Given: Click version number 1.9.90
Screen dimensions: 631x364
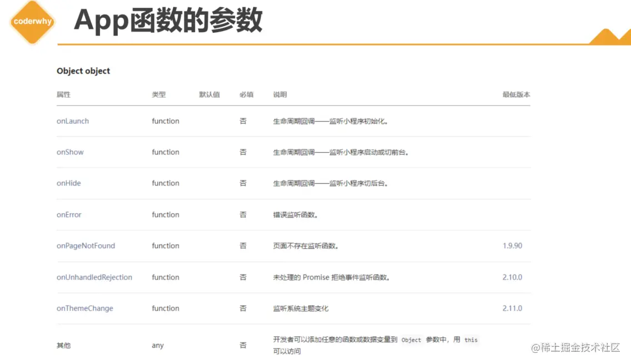Looking at the screenshot, I should [512, 246].
